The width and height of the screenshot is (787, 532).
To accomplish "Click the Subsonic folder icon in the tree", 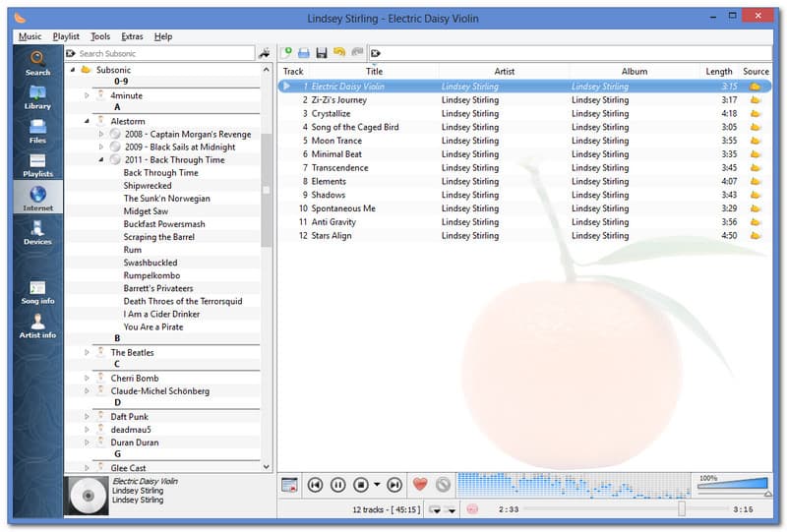I will point(86,69).
